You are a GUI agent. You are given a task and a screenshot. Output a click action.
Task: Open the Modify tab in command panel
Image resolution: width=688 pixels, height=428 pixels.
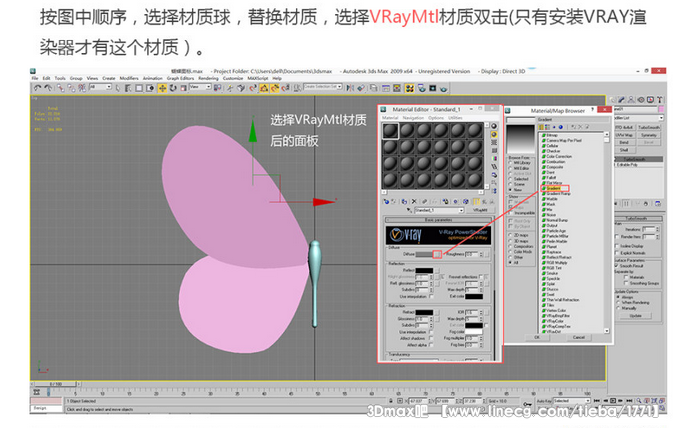click(622, 100)
